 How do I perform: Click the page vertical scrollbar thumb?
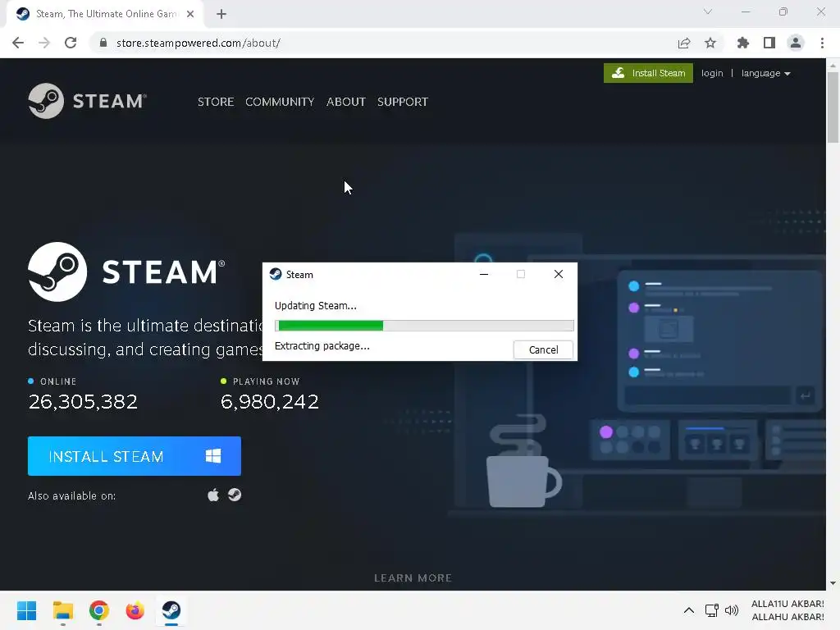pyautogui.click(x=833, y=107)
